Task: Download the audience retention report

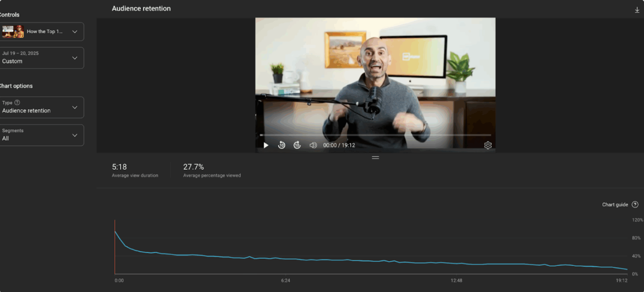Action: [637, 10]
